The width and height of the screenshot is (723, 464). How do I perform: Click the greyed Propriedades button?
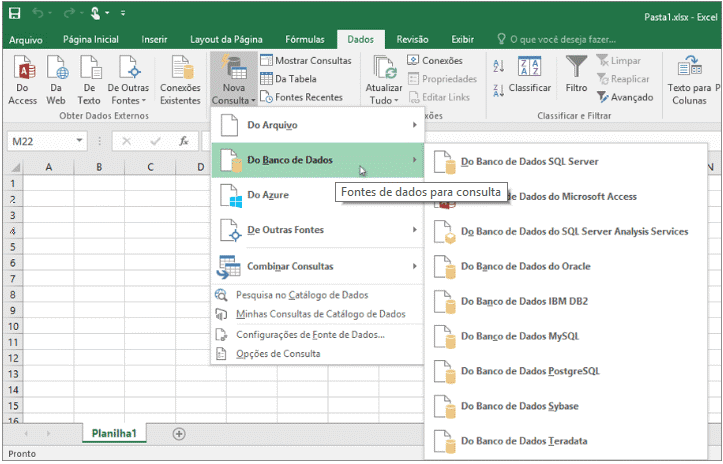[443, 79]
